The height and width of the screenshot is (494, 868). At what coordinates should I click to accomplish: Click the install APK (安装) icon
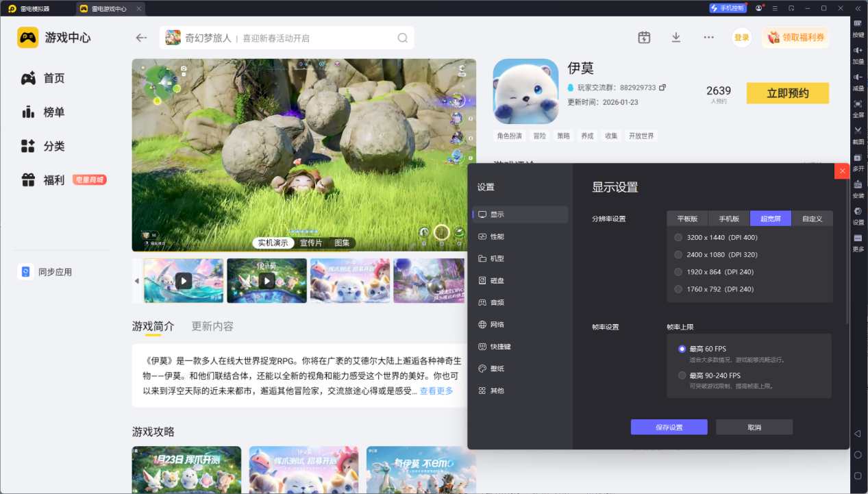click(x=858, y=188)
